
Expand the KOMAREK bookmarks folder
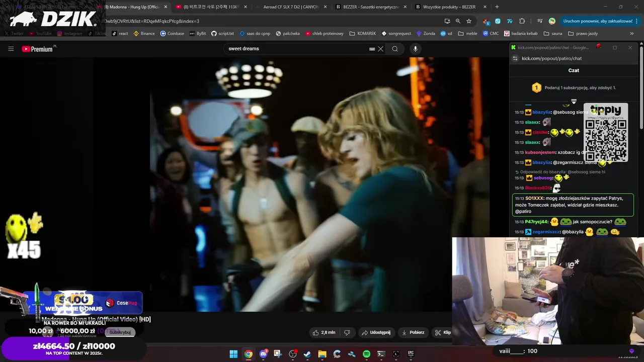pyautogui.click(x=362, y=34)
